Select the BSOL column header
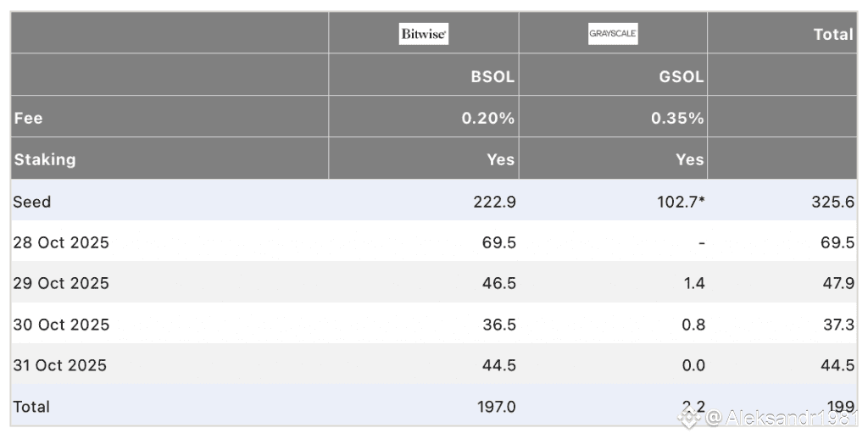 [492, 76]
